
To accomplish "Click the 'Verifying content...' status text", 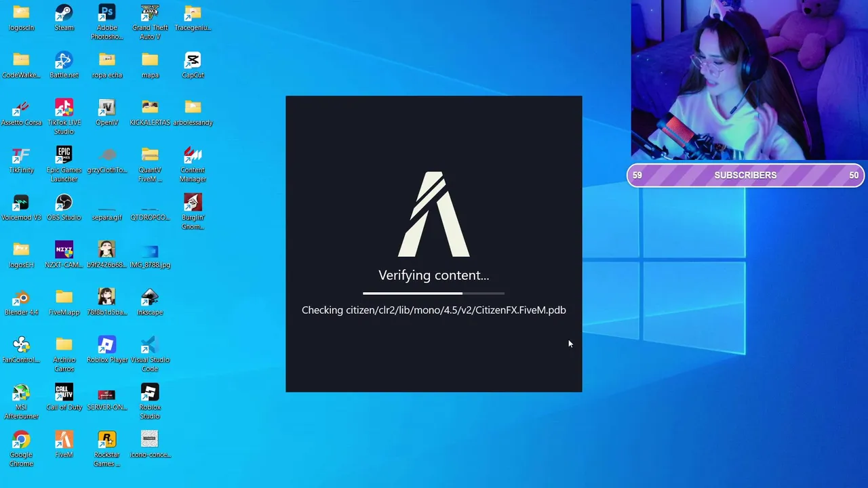I will 434,275.
